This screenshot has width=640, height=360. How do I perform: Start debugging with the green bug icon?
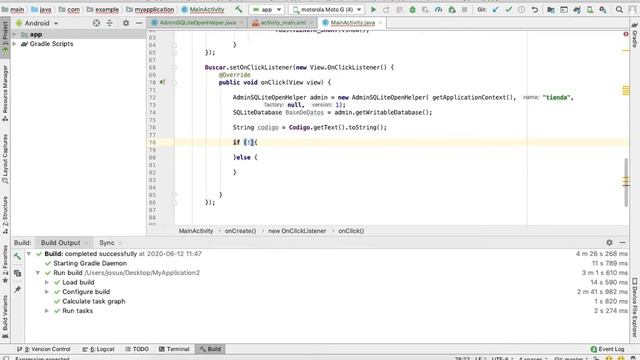tap(412, 9)
